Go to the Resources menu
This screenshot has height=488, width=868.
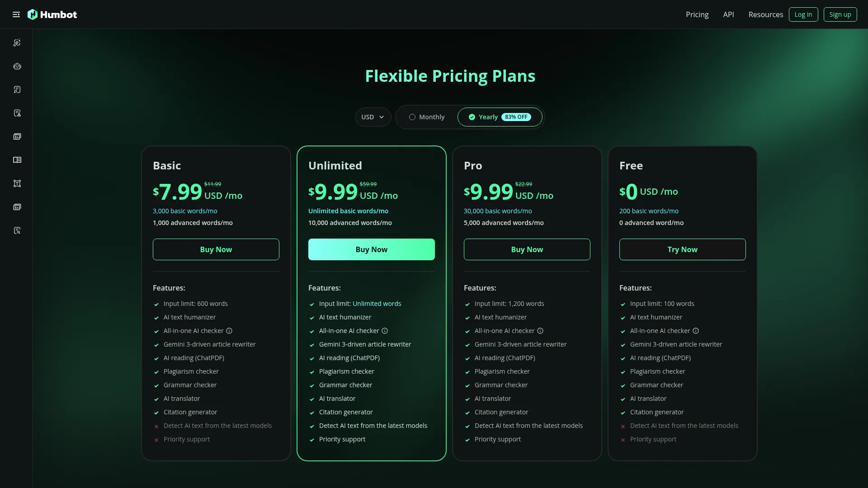(x=766, y=14)
